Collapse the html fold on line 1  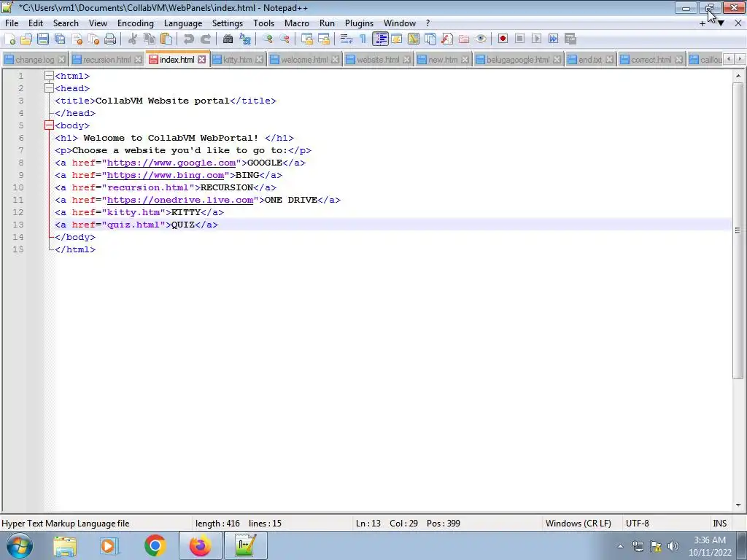[49, 76]
